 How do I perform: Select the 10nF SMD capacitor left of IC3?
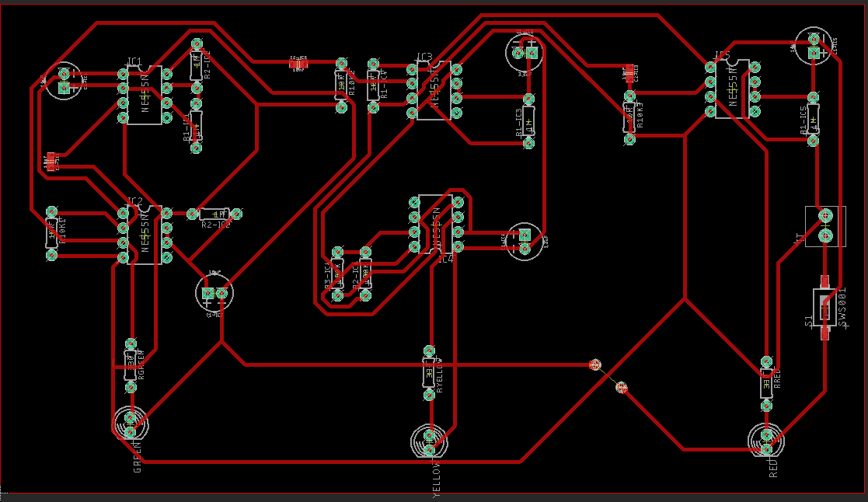coord(298,64)
